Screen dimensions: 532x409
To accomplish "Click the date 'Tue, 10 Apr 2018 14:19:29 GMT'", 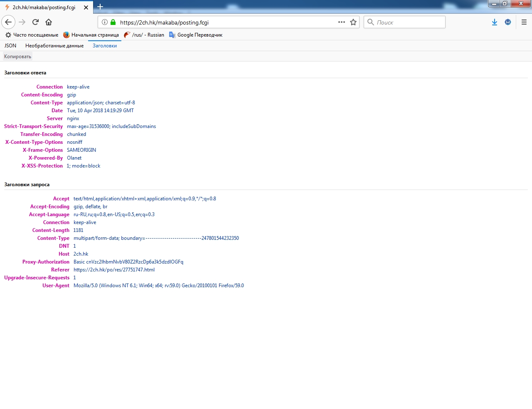I will click(100, 111).
